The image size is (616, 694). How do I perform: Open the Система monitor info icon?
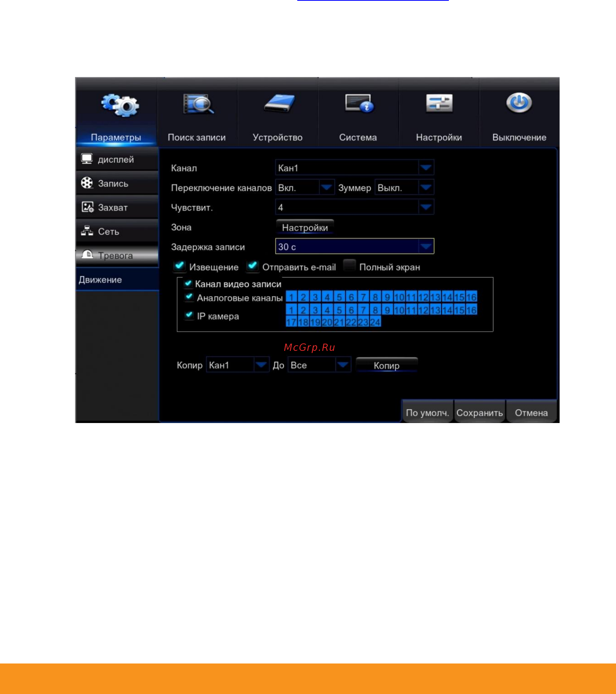359,103
